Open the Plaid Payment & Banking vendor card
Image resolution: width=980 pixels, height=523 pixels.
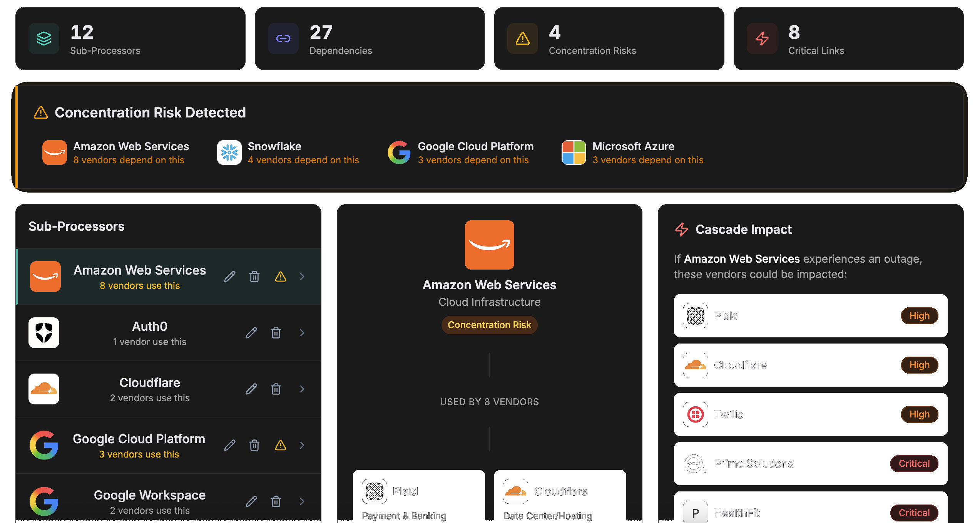419,496
